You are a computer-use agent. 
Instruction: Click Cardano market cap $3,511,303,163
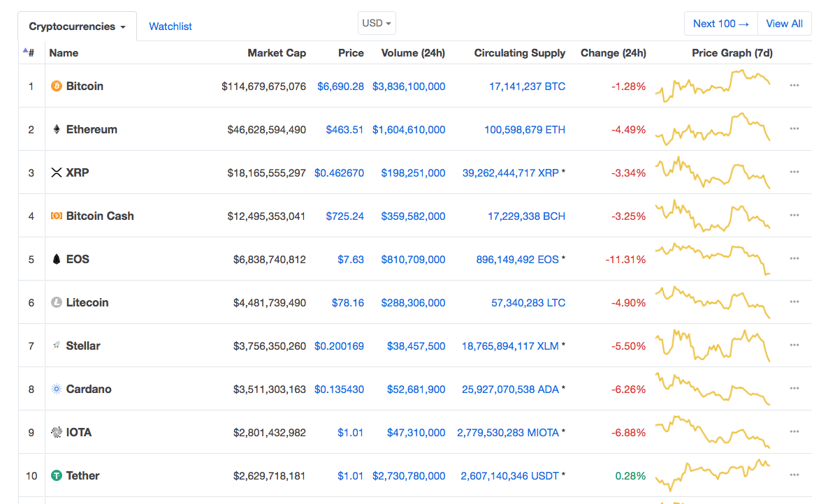coord(270,390)
